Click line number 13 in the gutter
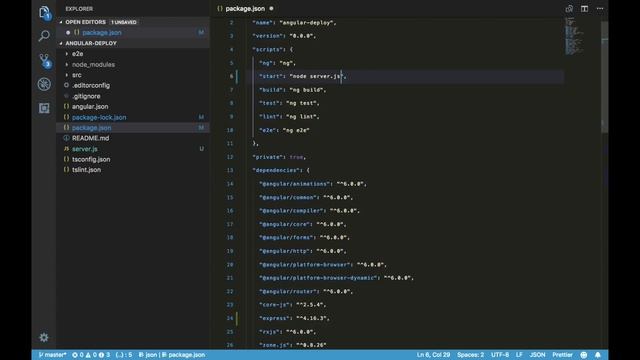The width and height of the screenshot is (640, 360). [x=230, y=171]
